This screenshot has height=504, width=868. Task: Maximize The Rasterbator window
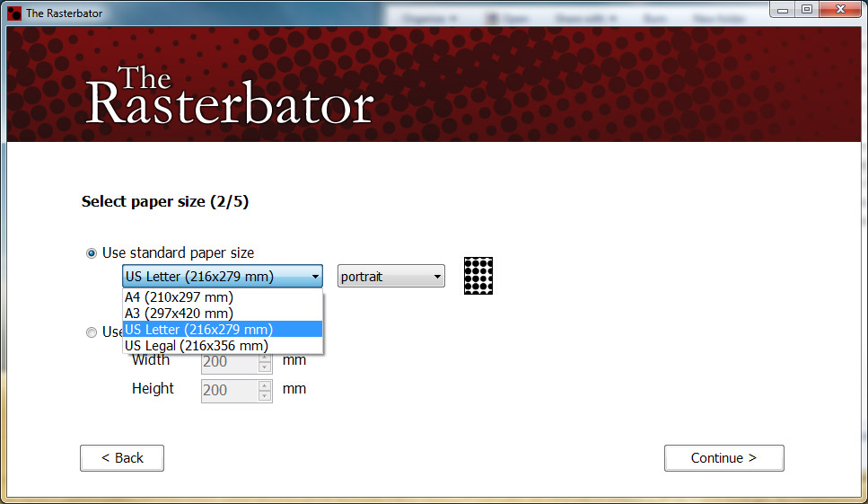pos(807,9)
